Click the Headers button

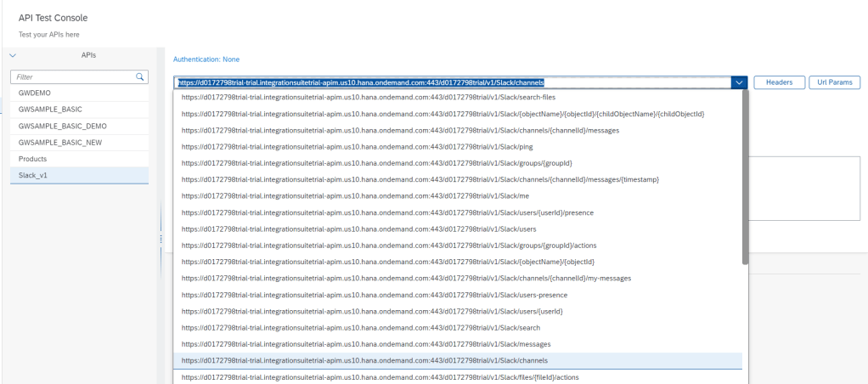point(779,82)
